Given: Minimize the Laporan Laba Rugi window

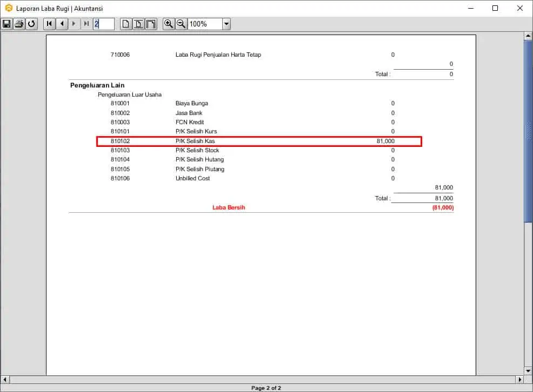Looking at the screenshot, I should click(x=471, y=8).
